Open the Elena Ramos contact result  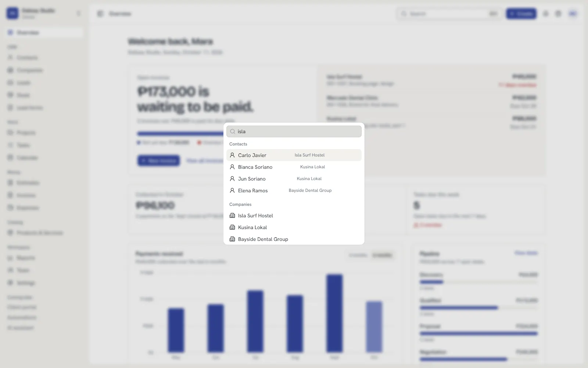click(x=294, y=191)
